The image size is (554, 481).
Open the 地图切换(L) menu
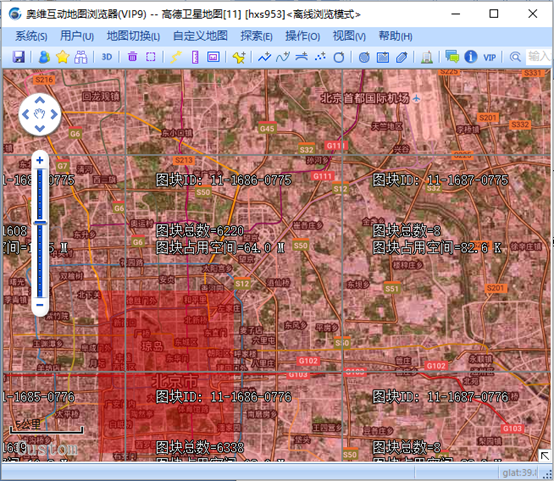pos(133,36)
